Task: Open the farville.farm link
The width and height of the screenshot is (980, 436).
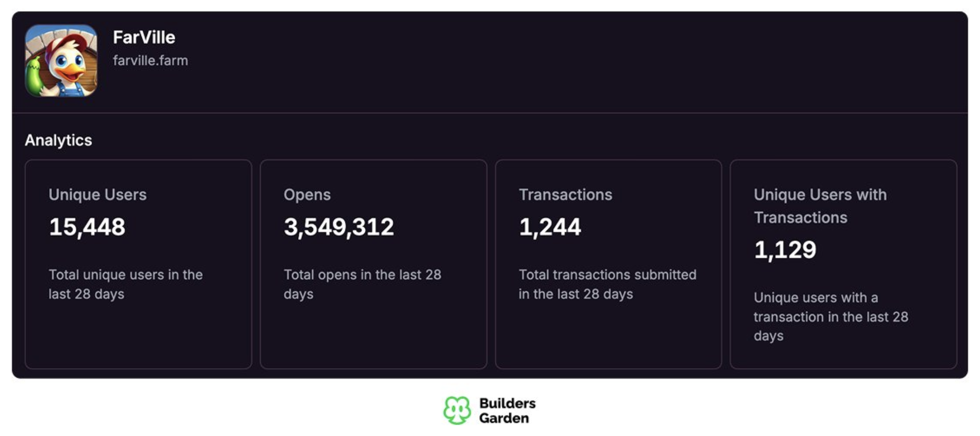Action: (150, 61)
